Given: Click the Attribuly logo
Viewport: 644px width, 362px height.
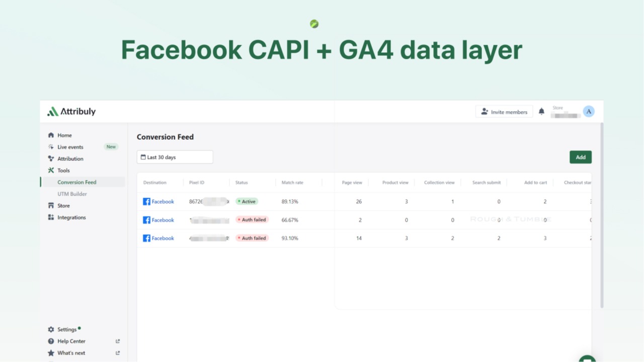Looking at the screenshot, I should pos(71,112).
